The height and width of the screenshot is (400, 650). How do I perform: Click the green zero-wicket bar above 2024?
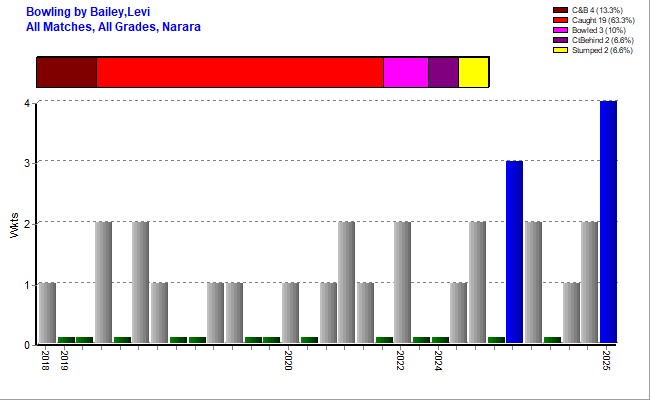click(x=440, y=340)
